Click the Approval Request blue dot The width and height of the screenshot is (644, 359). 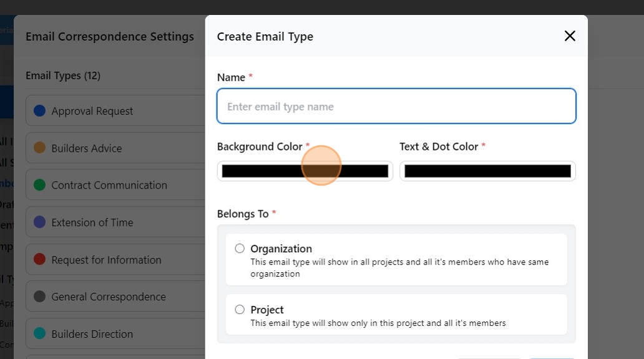point(39,111)
